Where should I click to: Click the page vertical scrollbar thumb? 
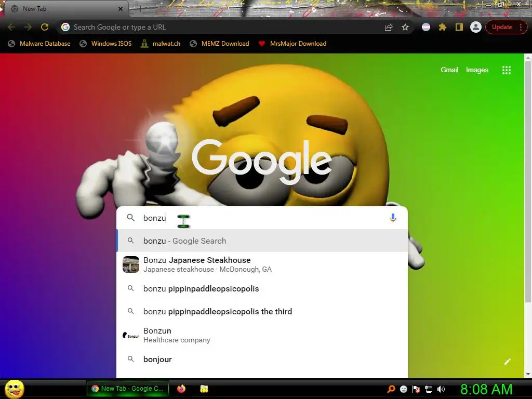tap(528, 181)
